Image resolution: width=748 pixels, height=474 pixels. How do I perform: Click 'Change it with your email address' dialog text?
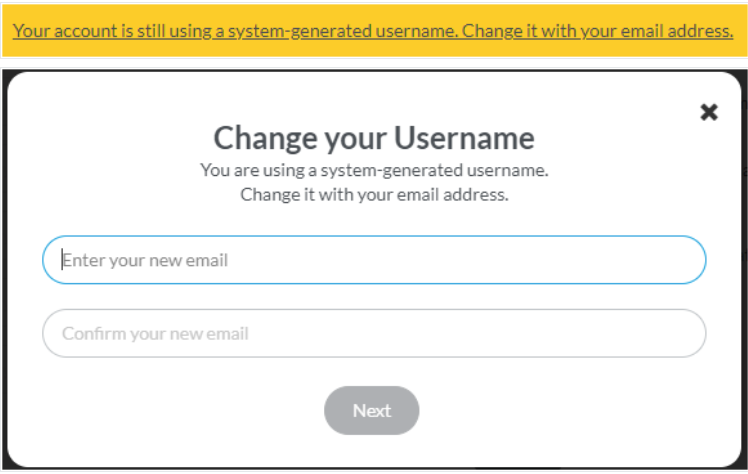pos(374,195)
